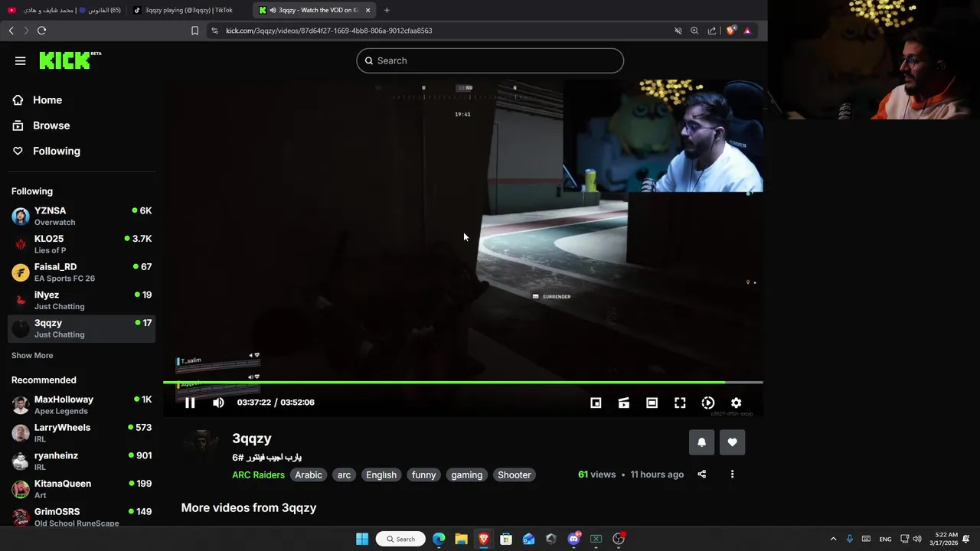Expand Following list with Show More
Viewport: 980px width, 551px height.
[32, 355]
